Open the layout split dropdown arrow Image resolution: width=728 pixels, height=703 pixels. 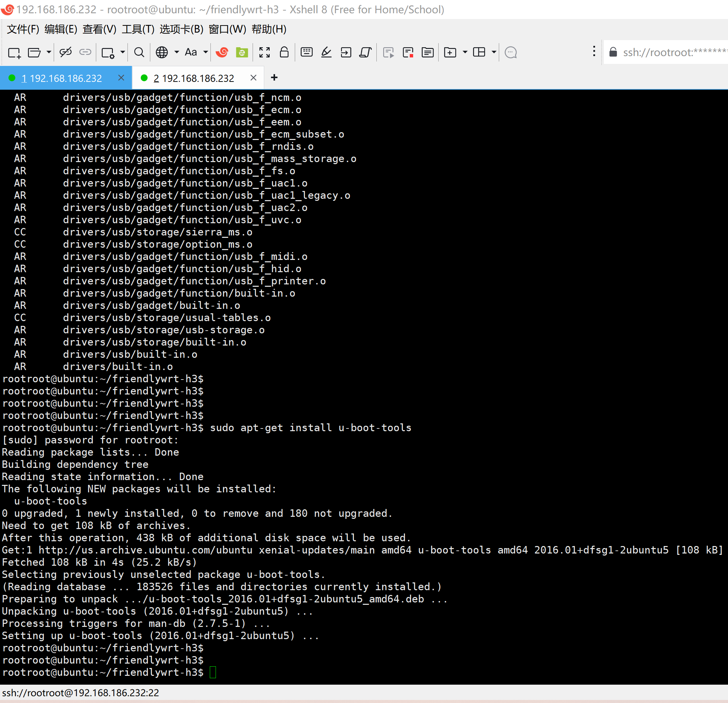[x=494, y=52]
